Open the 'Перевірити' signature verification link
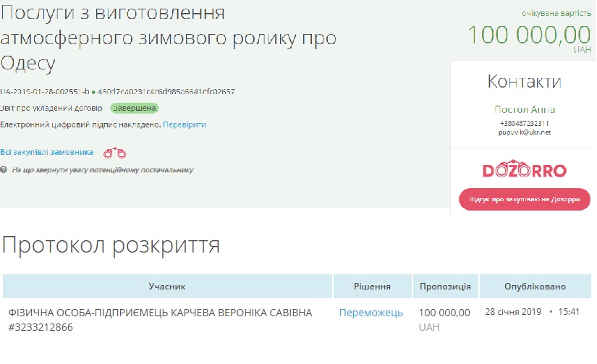The height and width of the screenshot is (364, 597). pyautogui.click(x=185, y=124)
